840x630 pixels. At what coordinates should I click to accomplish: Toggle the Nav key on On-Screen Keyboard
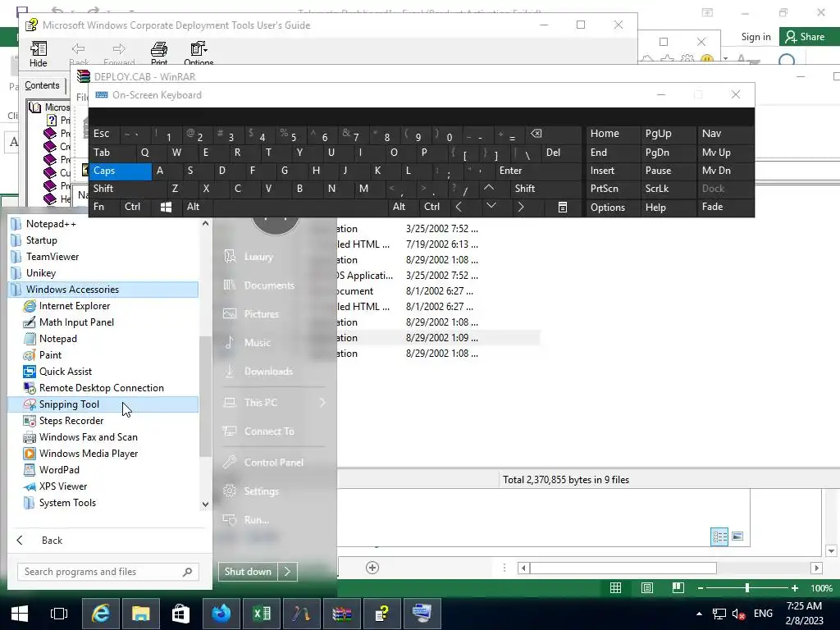(725, 134)
